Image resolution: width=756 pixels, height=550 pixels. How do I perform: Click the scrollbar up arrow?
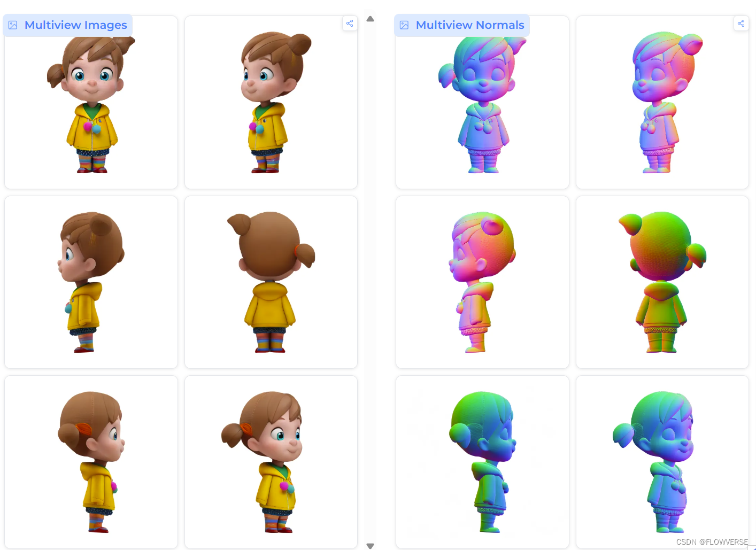pyautogui.click(x=370, y=19)
